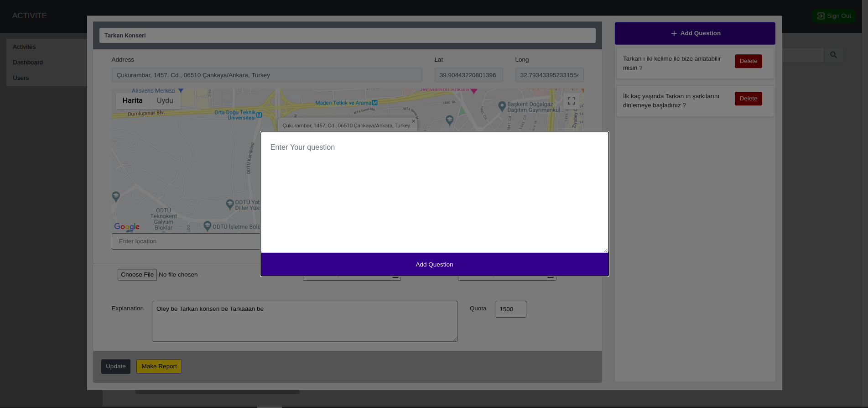Switch the map to the Harita view
The height and width of the screenshot is (408, 868).
[x=133, y=101]
